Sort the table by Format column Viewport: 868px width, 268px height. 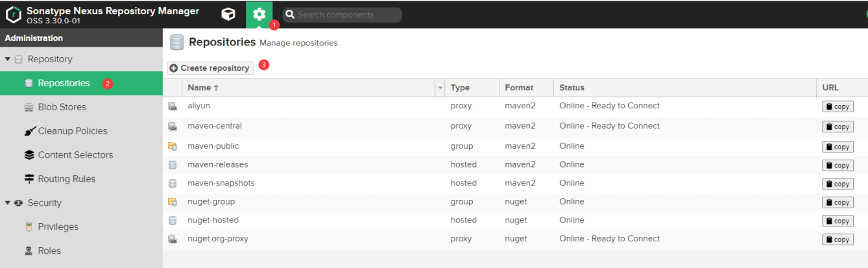[519, 88]
